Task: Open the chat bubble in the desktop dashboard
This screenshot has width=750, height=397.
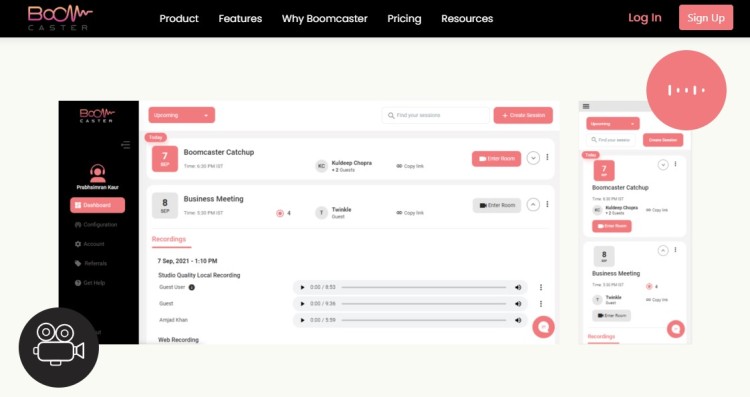Action: [543, 327]
